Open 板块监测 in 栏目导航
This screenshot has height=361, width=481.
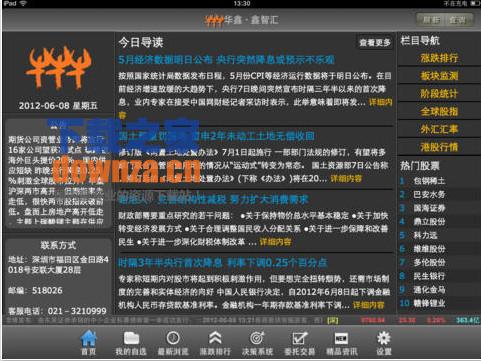[439, 76]
